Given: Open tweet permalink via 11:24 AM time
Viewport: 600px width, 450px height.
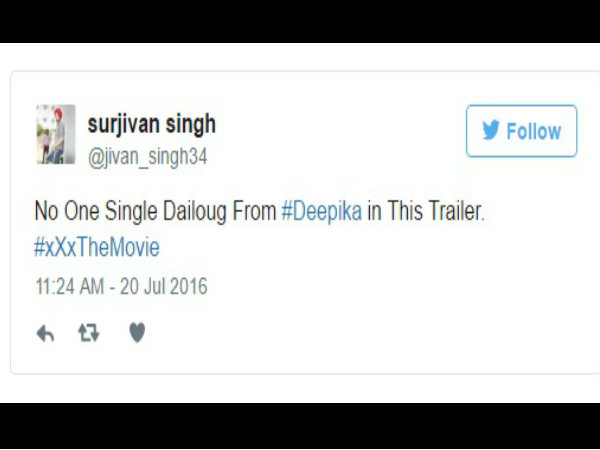Looking at the screenshot, I should (x=70, y=287).
